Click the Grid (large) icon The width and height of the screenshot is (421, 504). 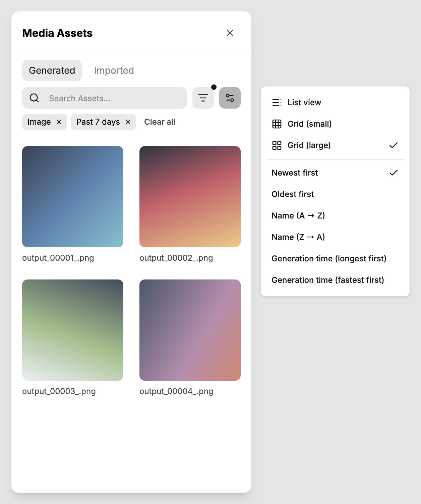click(x=277, y=145)
